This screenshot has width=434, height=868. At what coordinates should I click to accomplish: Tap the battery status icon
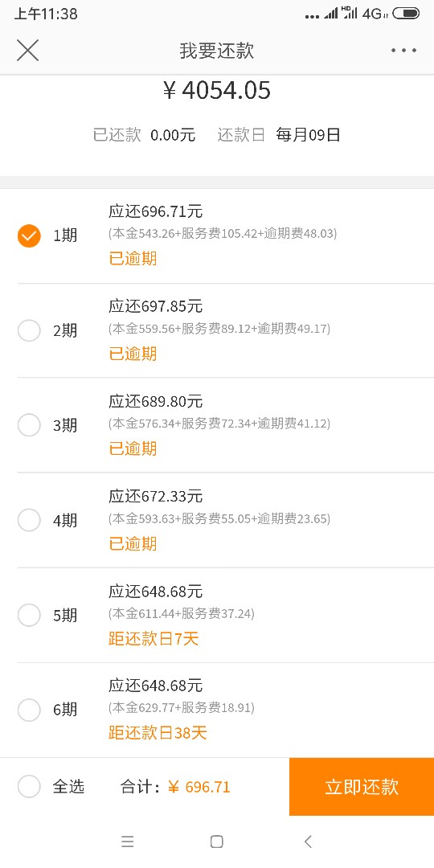pyautogui.click(x=406, y=14)
